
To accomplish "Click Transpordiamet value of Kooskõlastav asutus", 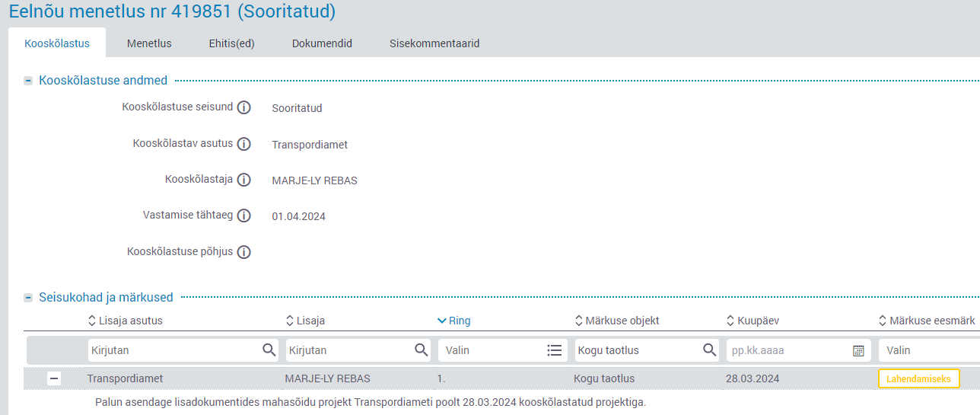I will pyautogui.click(x=310, y=145).
